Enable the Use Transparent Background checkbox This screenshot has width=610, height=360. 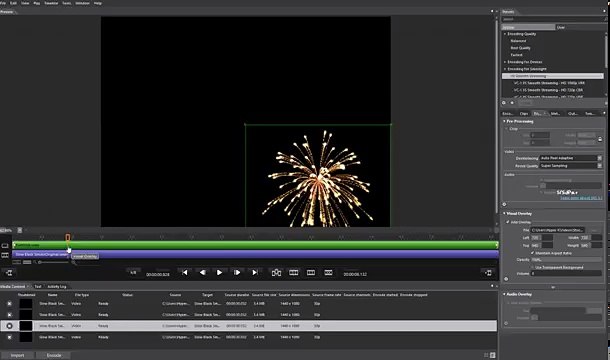533,267
